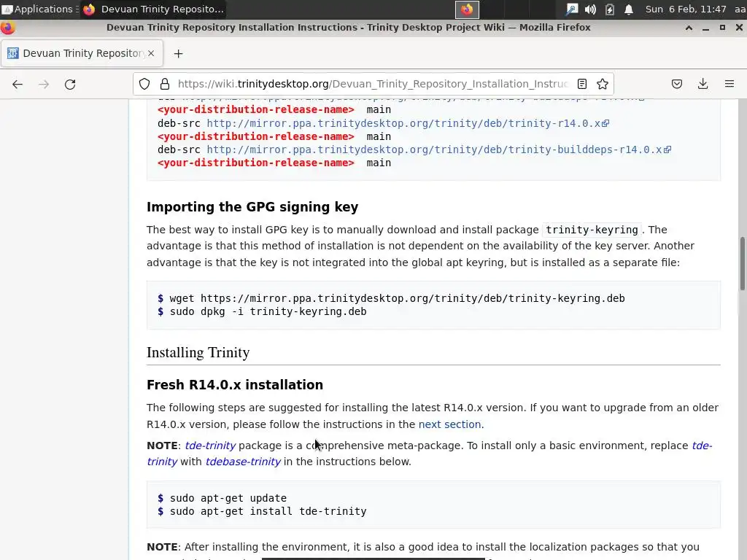Select the Devuan Trinity Repository tab
Image resolution: width=747 pixels, height=560 pixels.
pos(82,53)
